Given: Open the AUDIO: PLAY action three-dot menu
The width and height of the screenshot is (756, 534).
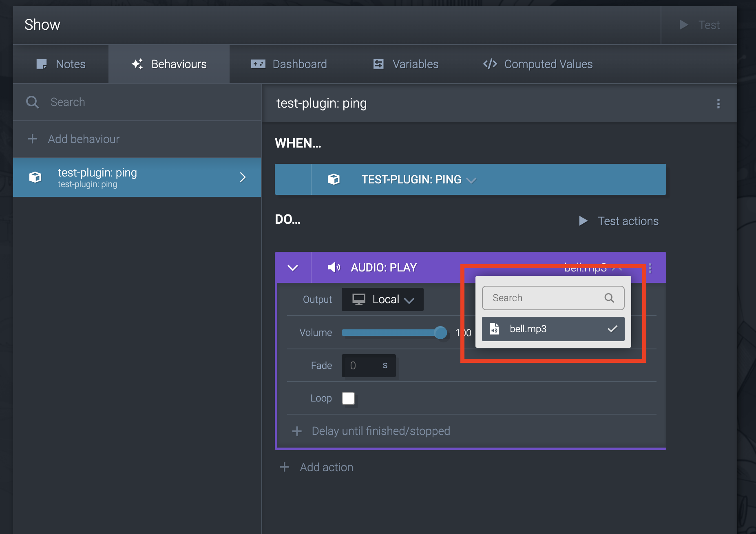Looking at the screenshot, I should [650, 268].
